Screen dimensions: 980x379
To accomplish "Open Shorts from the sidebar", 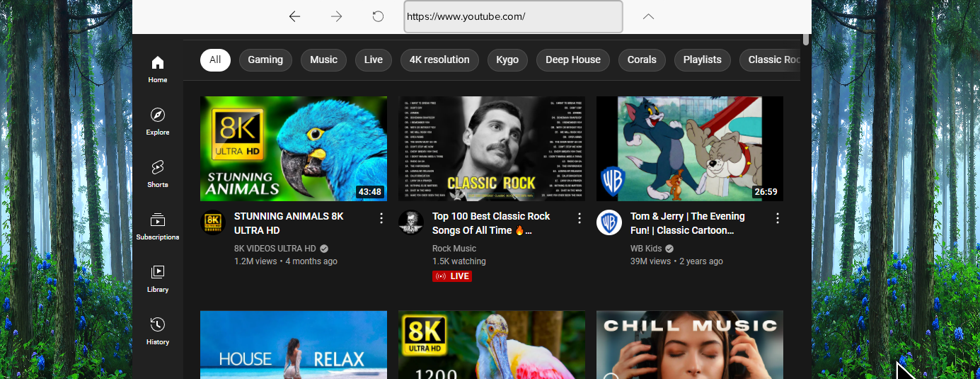I will [x=158, y=174].
